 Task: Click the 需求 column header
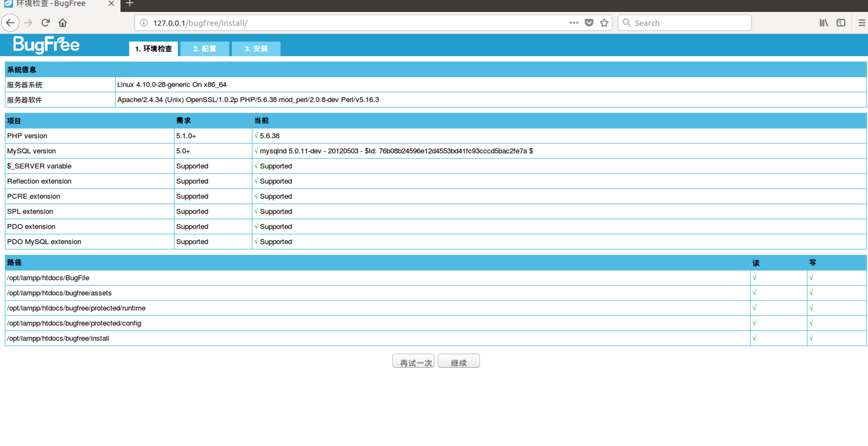184,121
